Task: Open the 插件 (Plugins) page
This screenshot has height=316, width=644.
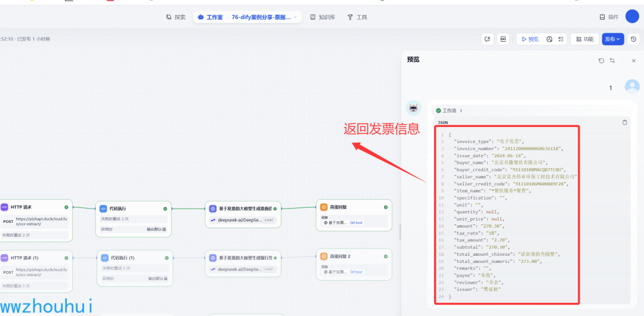Action: [x=609, y=17]
